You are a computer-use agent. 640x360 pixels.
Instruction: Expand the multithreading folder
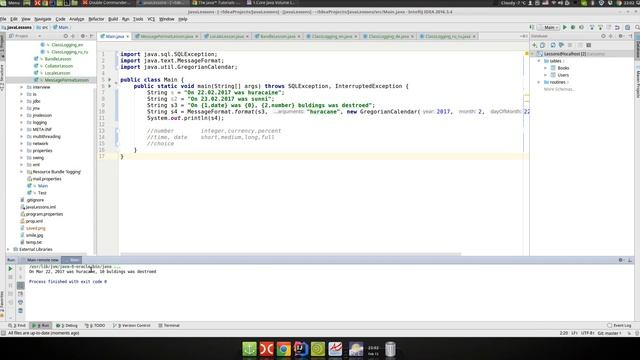pyautogui.click(x=22, y=137)
